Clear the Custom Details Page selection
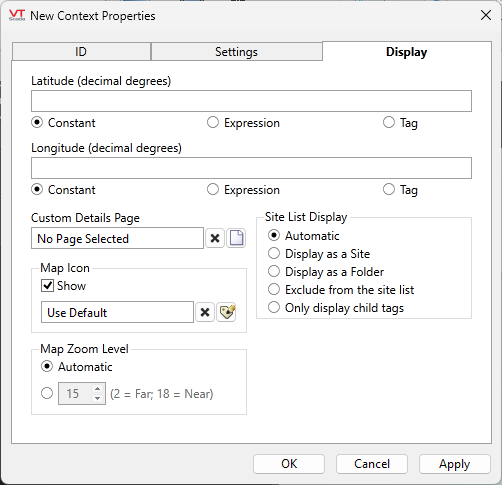Image resolution: width=502 pixels, height=485 pixels. tap(215, 238)
